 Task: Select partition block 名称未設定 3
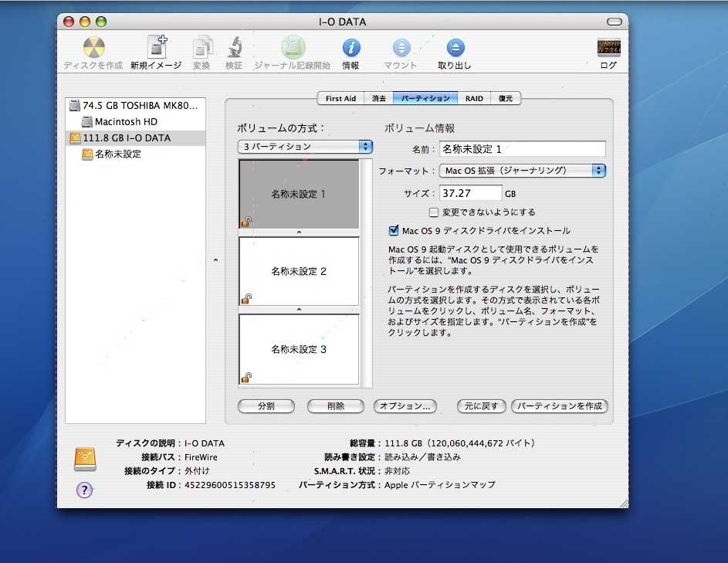(299, 349)
